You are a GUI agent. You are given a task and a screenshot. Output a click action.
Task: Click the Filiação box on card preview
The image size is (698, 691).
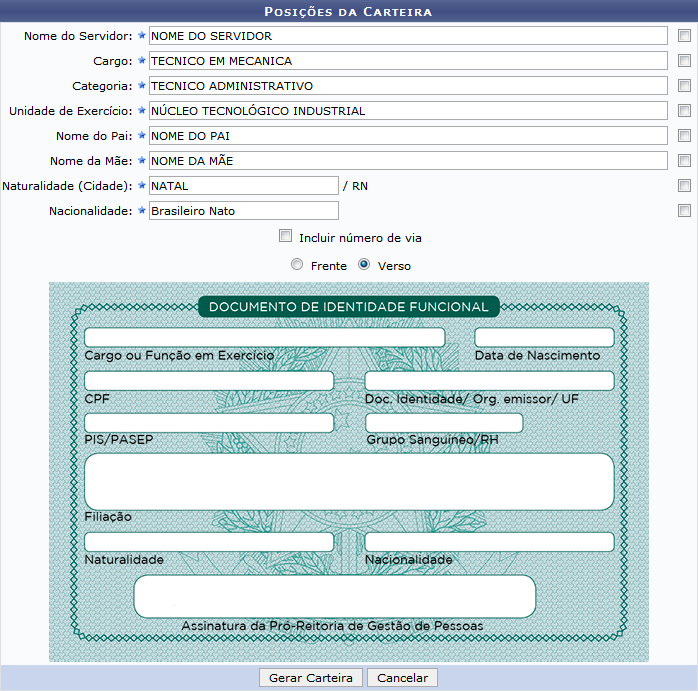click(349, 481)
